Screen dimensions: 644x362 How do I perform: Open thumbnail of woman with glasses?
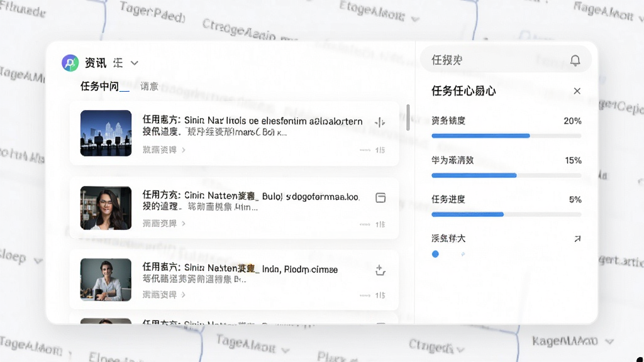pyautogui.click(x=106, y=208)
